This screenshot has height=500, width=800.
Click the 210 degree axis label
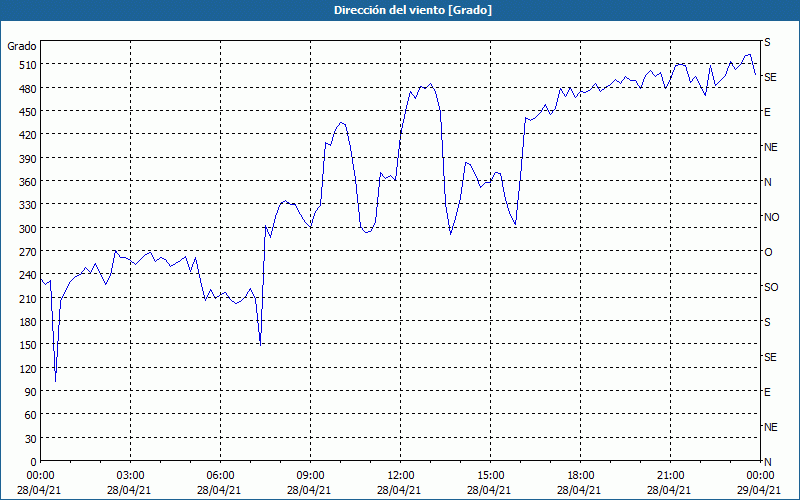pos(29,299)
